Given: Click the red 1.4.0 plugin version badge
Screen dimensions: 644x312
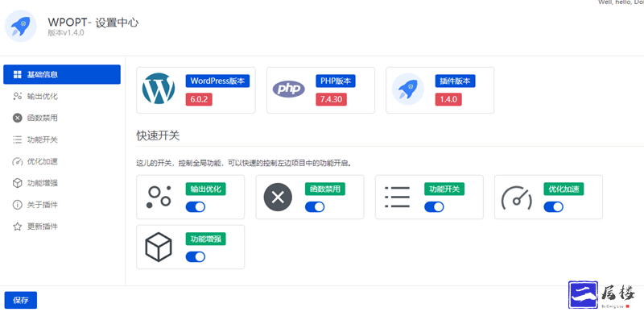Looking at the screenshot, I should tap(448, 99).
